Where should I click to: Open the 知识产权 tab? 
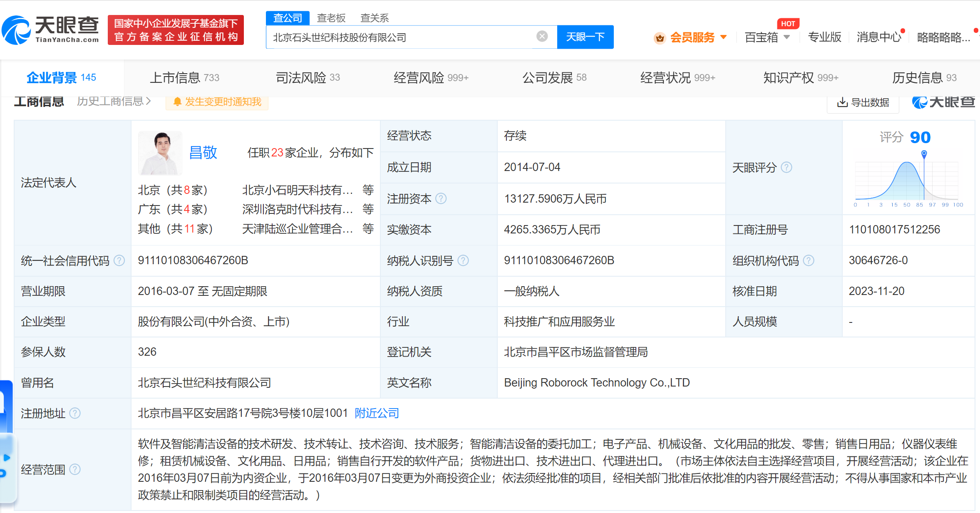[x=801, y=78]
